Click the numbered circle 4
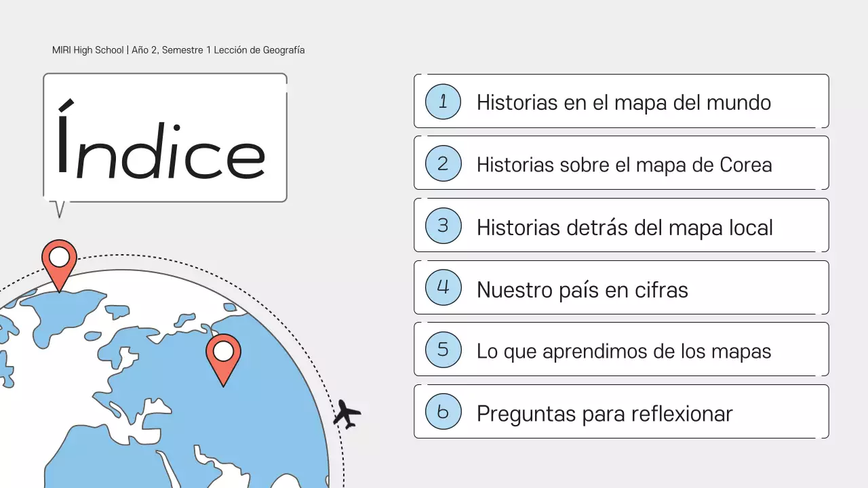 coord(443,287)
